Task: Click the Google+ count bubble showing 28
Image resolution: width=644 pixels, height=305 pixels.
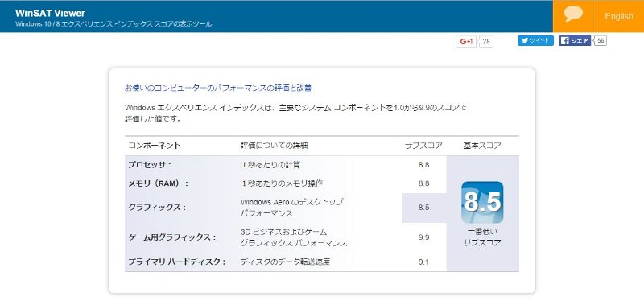Action: (486, 42)
